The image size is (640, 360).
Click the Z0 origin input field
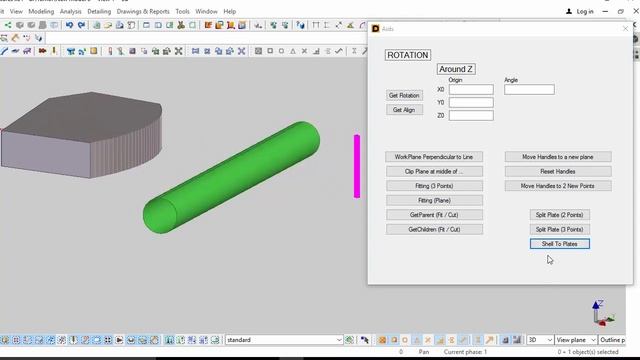(471, 116)
